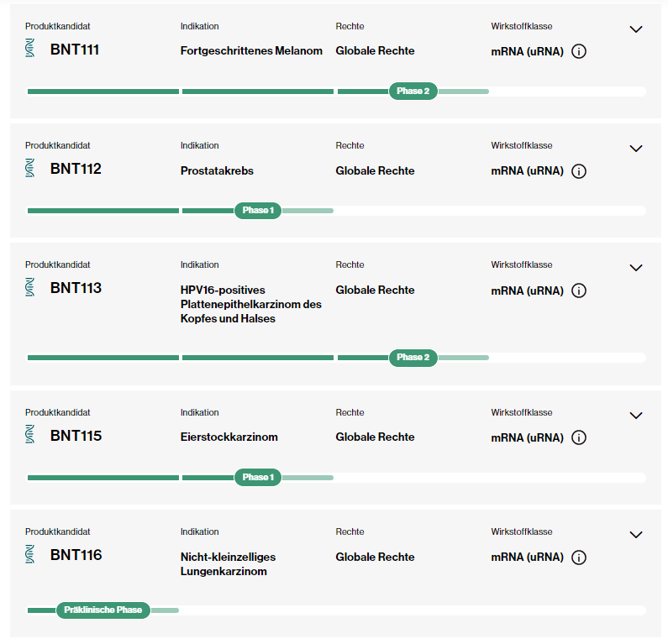Open the BNT115 Eierstockkarzinom details chevron

pos(636,416)
